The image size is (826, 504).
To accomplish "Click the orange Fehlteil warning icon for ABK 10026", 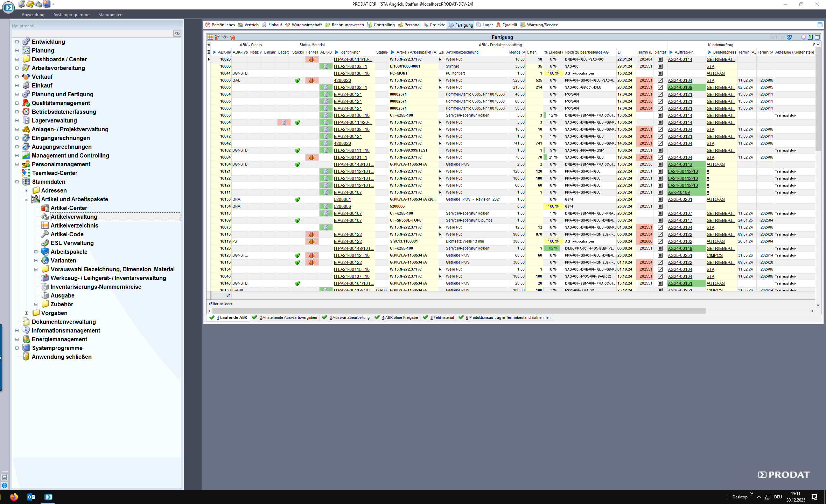I will point(311,59).
